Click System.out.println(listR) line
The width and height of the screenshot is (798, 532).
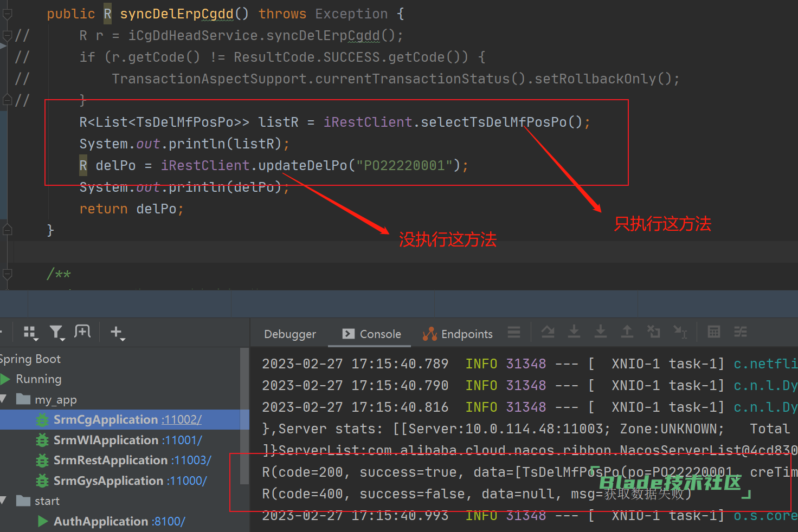coord(184,144)
